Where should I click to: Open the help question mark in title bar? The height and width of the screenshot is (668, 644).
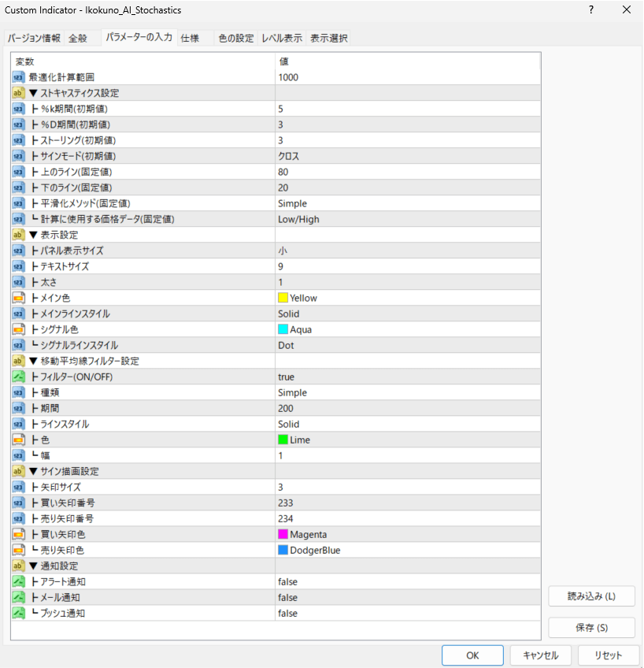click(x=590, y=9)
